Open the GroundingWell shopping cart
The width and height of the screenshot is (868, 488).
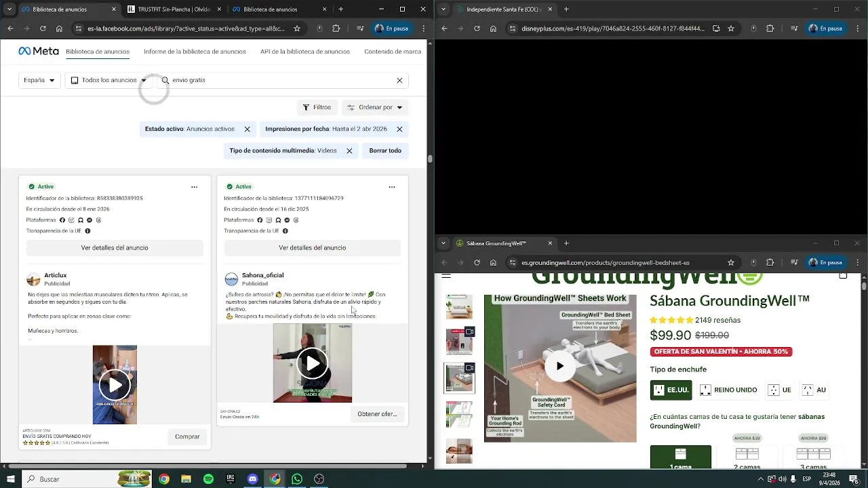pos(843,275)
